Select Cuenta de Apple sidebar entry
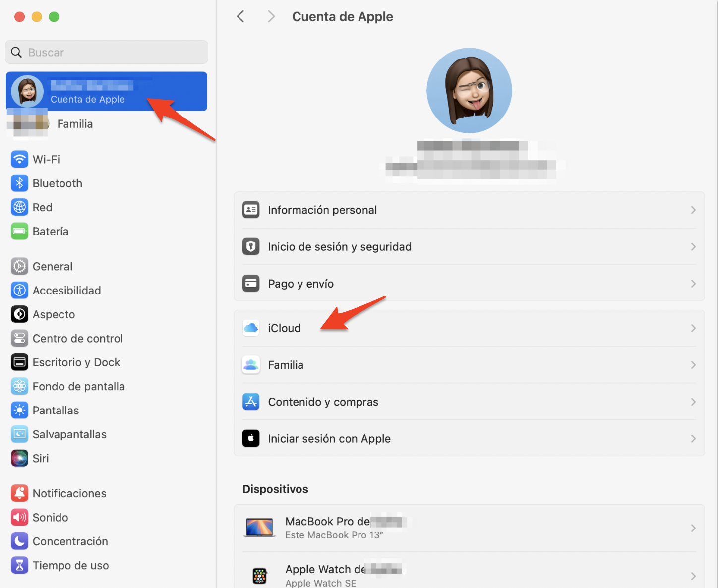718x588 pixels. pyautogui.click(x=107, y=91)
